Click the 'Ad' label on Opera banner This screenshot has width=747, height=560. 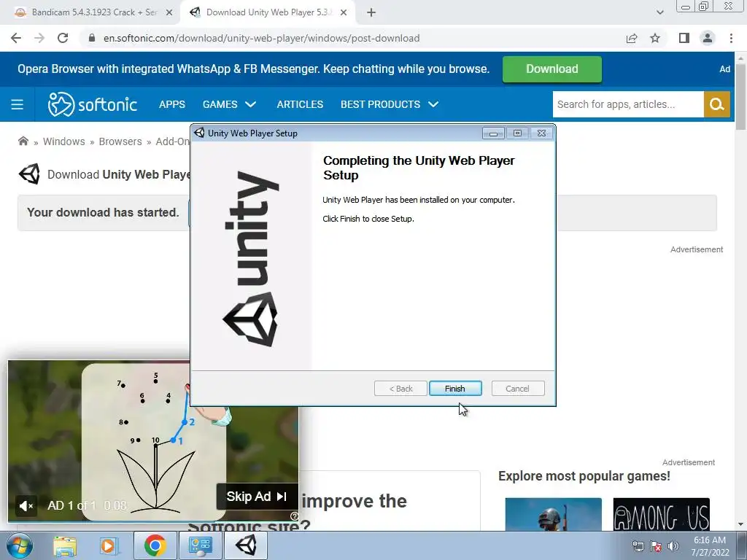(x=724, y=69)
